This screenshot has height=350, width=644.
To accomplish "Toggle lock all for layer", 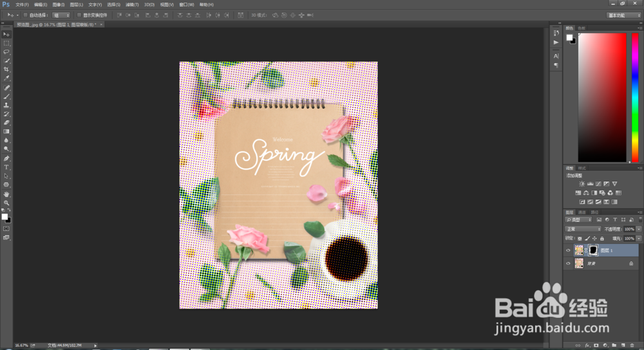I will click(601, 239).
